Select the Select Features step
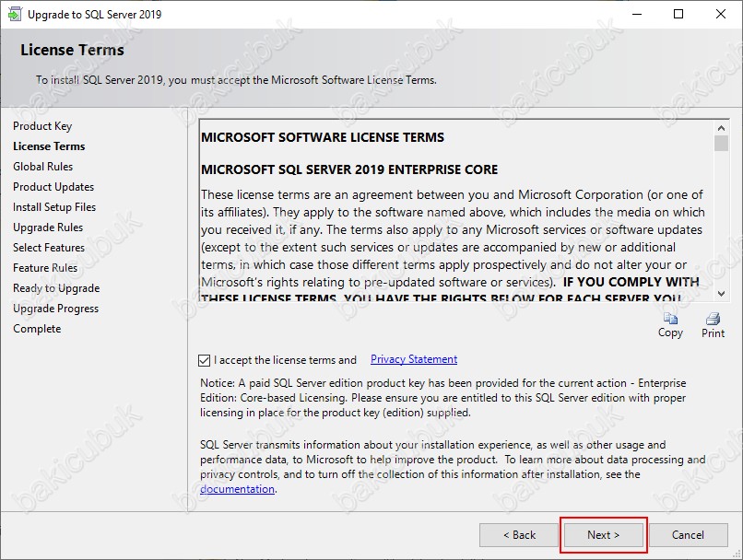 pos(49,248)
